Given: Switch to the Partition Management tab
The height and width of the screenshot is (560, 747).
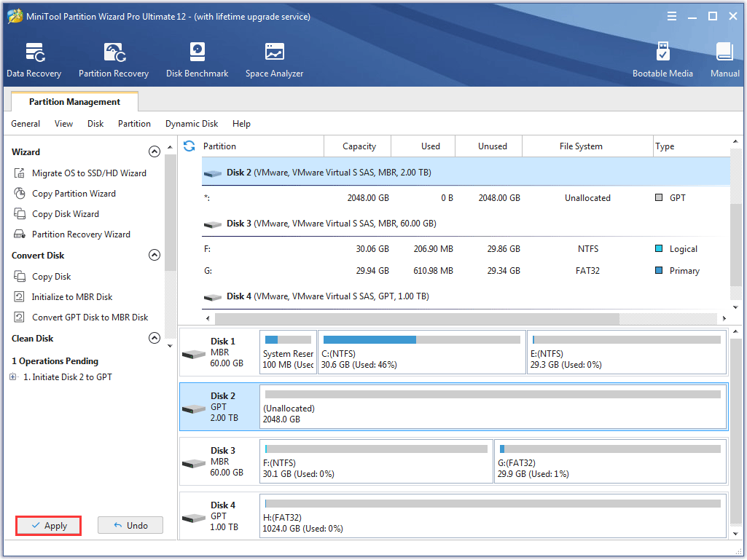Looking at the screenshot, I should tap(74, 102).
